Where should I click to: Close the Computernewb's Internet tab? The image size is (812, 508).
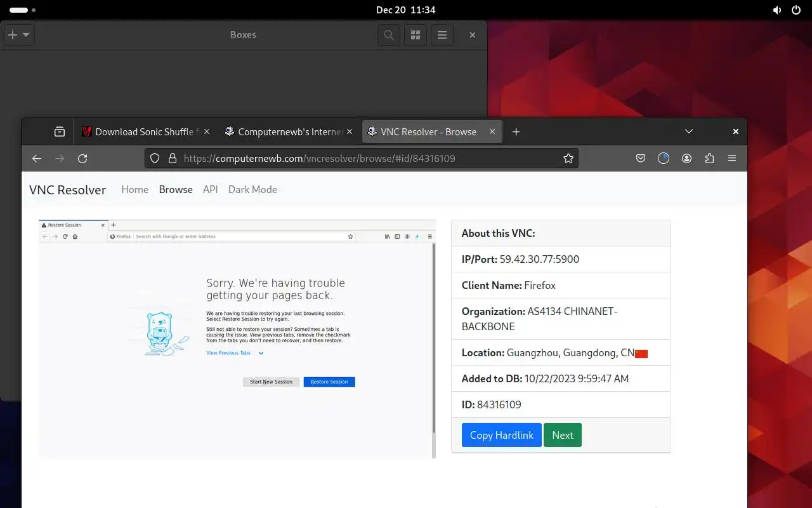[350, 132]
